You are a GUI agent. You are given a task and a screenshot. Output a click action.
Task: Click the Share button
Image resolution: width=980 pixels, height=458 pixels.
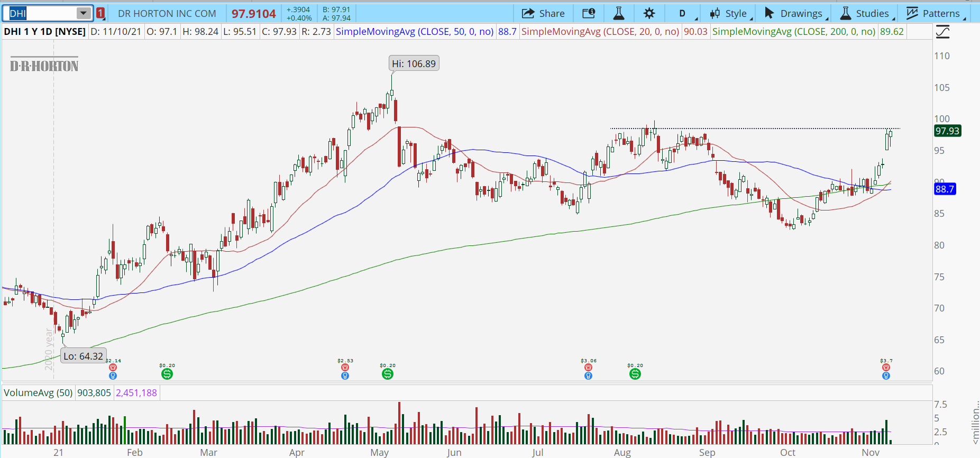pyautogui.click(x=543, y=13)
